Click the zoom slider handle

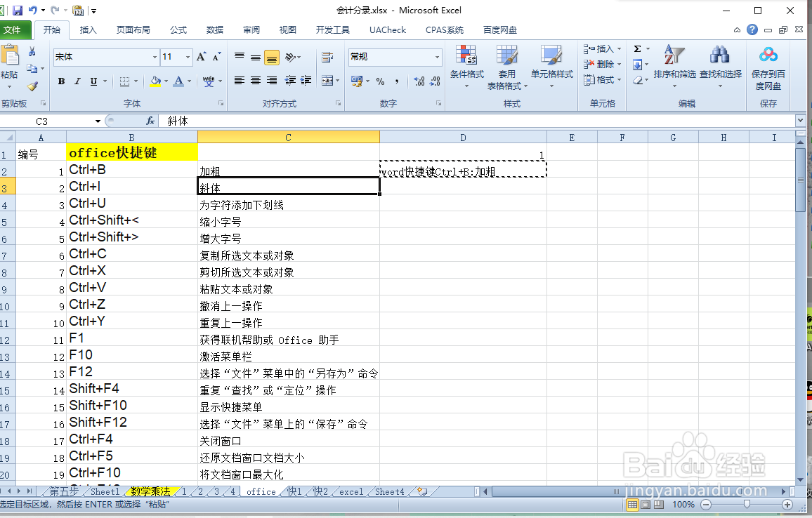click(746, 504)
